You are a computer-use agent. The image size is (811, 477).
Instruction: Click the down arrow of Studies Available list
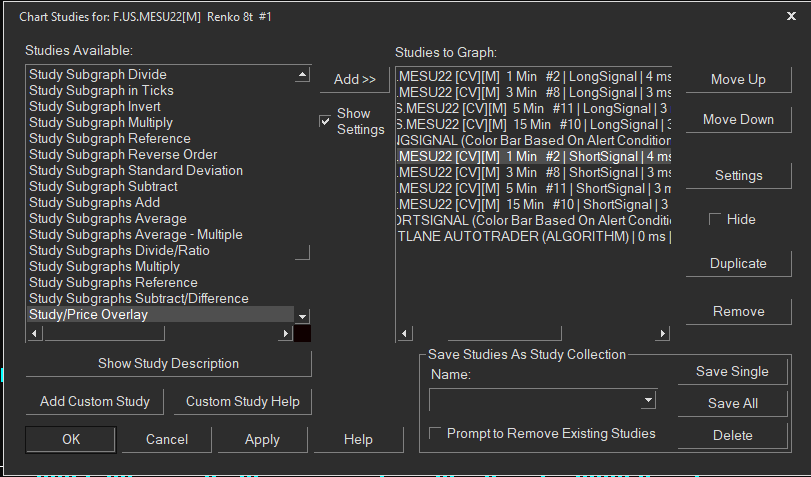click(303, 316)
